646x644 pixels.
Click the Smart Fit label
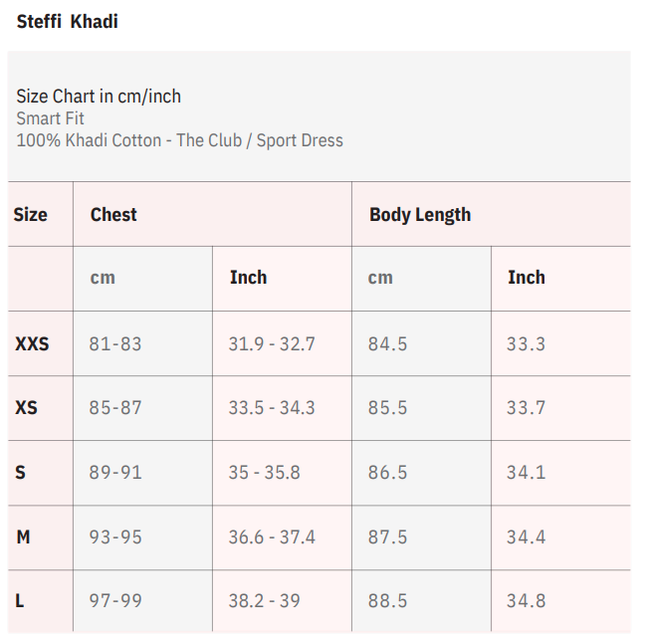point(50,118)
